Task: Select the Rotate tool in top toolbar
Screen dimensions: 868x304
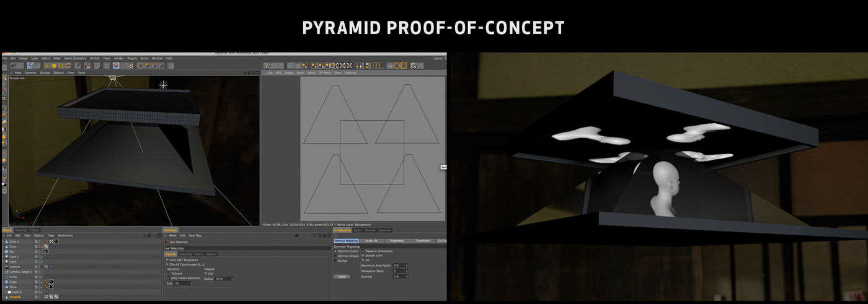Action: 61,66
